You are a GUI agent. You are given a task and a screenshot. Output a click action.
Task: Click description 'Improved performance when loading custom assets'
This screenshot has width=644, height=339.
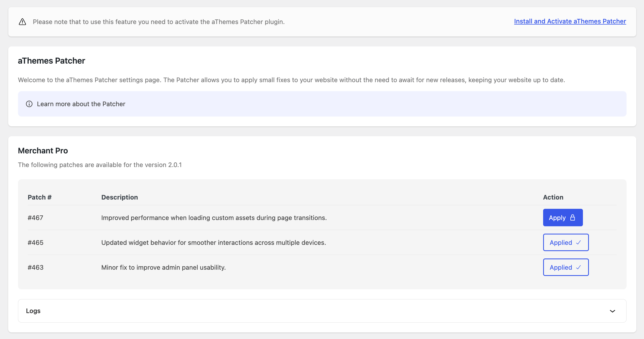[x=214, y=218]
